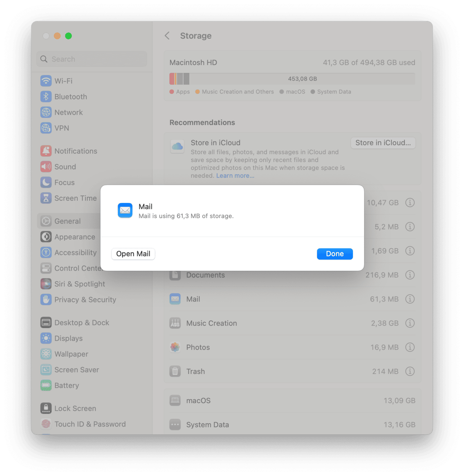Image resolution: width=464 pixels, height=476 pixels.
Task: Click the "System Data" legend label under the bar
Action: coord(334,92)
